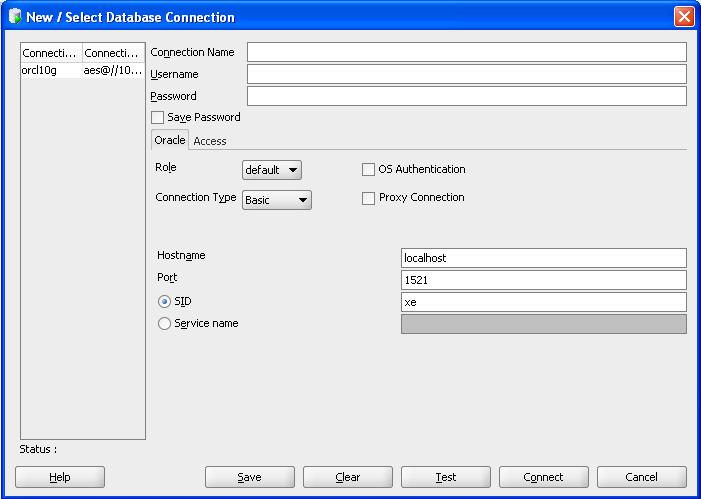Viewport: 701px width, 499px height.
Task: Select the orcl10g connection row
Action: click(x=83, y=70)
